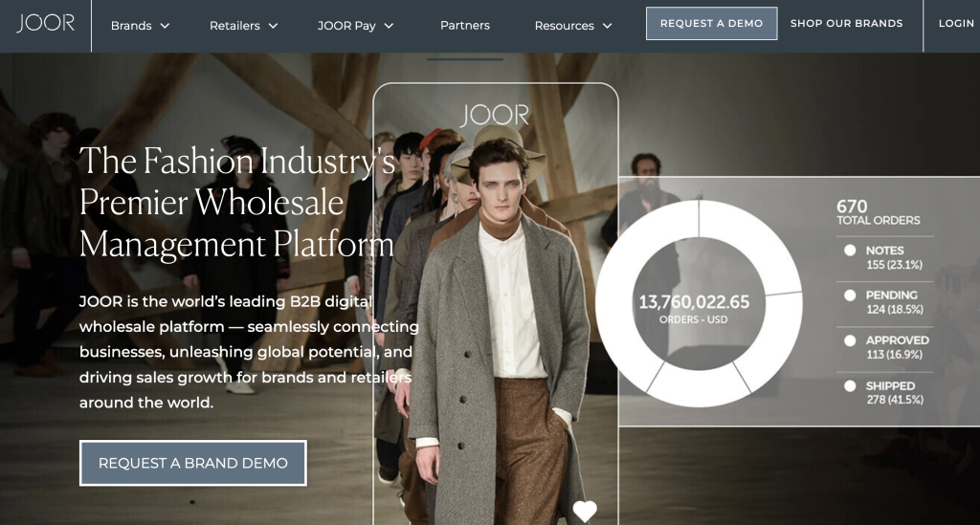
Task: Select the Notes status circle
Action: (x=850, y=251)
